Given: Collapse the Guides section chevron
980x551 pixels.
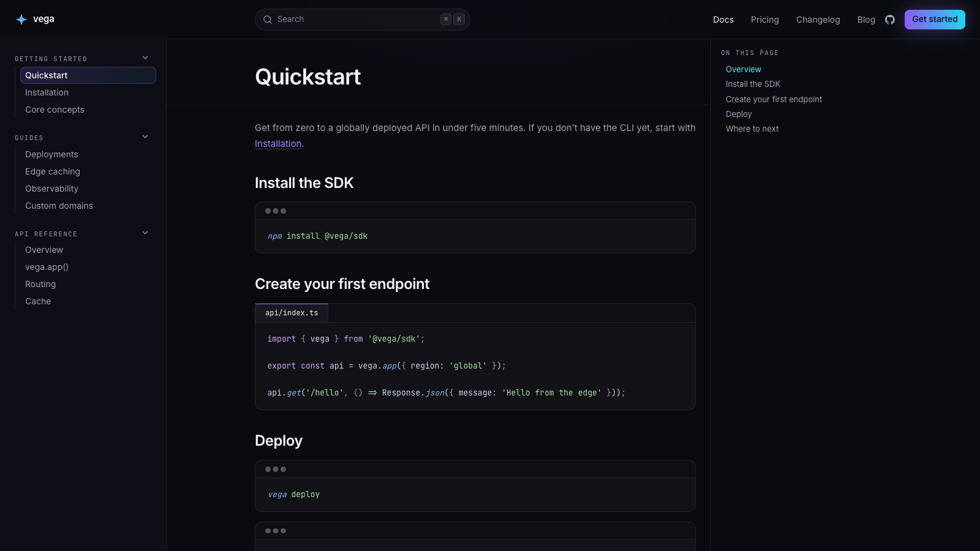Looking at the screenshot, I should point(145,137).
